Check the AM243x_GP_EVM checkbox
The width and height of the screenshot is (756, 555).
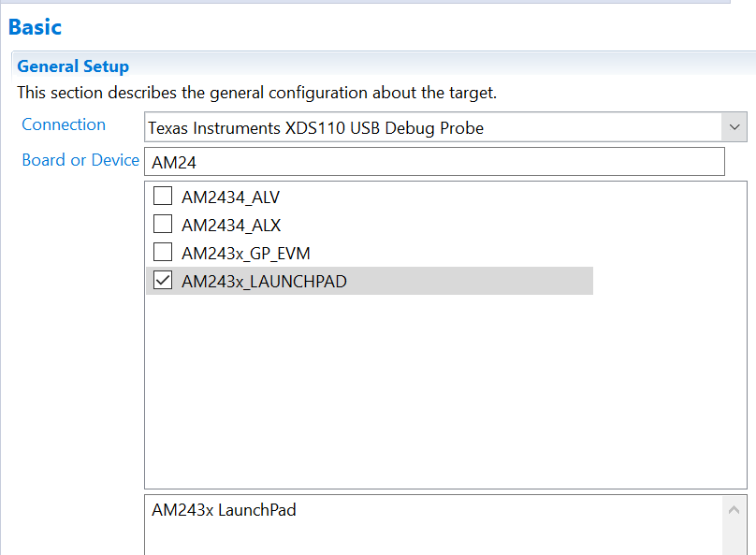click(x=163, y=253)
